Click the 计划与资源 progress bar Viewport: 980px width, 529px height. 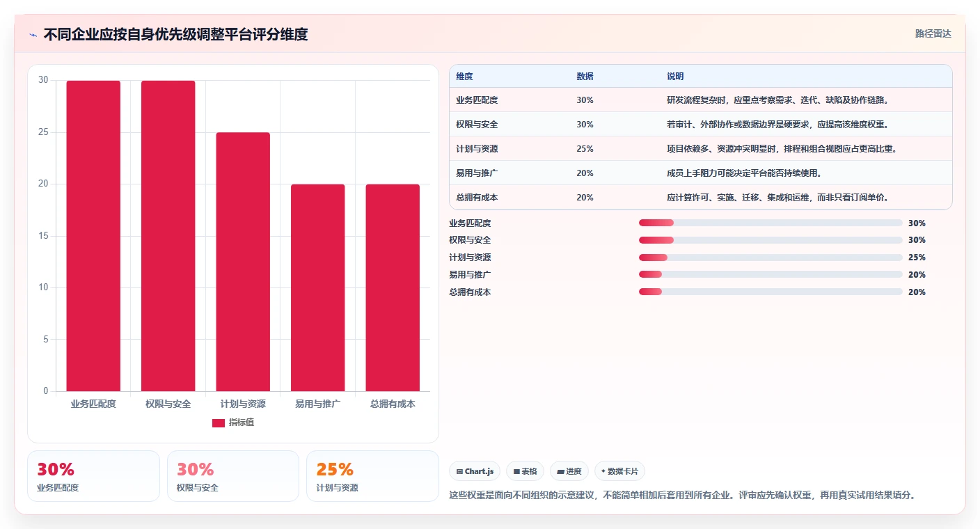click(770, 258)
